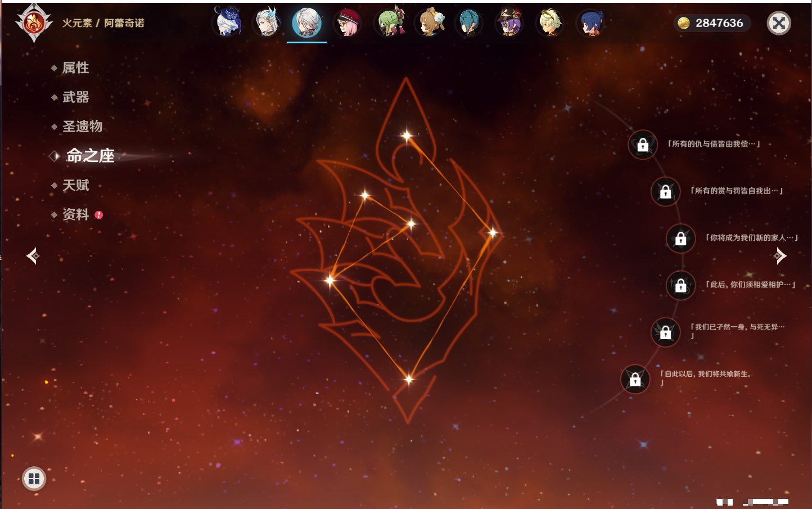Click the red alert badge beside 资料

coord(99,215)
